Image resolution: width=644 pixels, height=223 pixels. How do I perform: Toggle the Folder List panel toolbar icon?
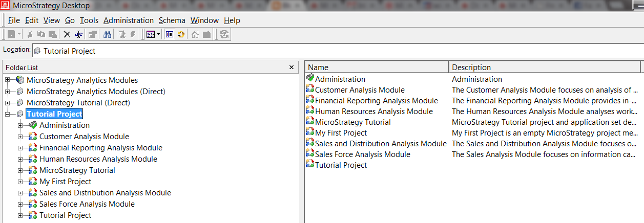tap(170, 35)
